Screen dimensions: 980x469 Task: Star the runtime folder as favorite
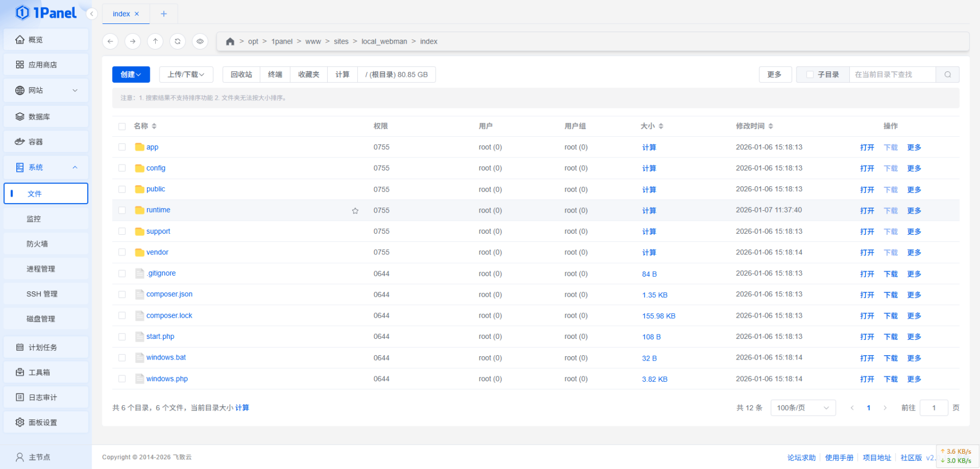(355, 211)
